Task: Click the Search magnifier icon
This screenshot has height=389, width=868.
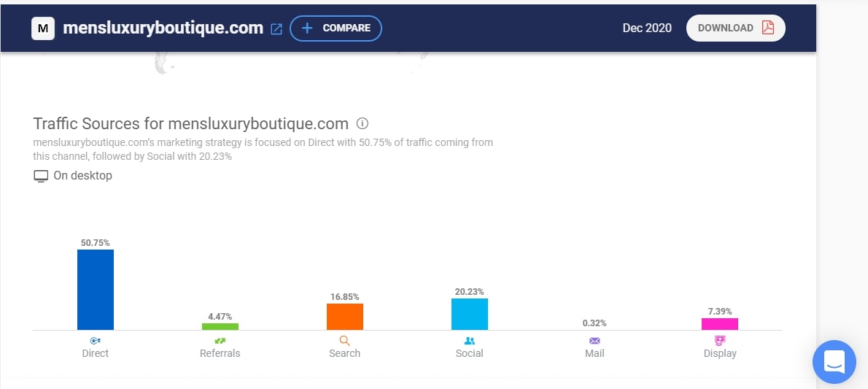Action: [344, 341]
